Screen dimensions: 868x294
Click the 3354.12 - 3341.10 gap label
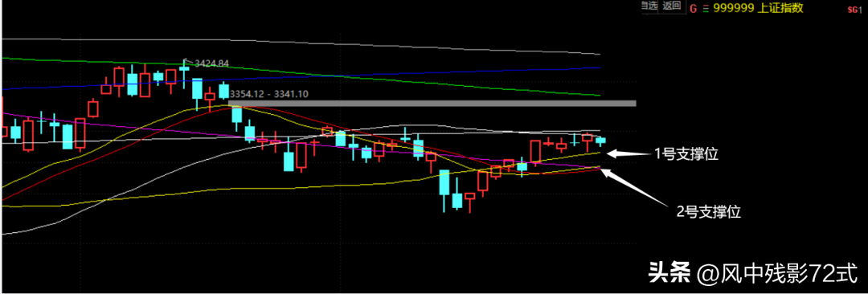click(268, 94)
